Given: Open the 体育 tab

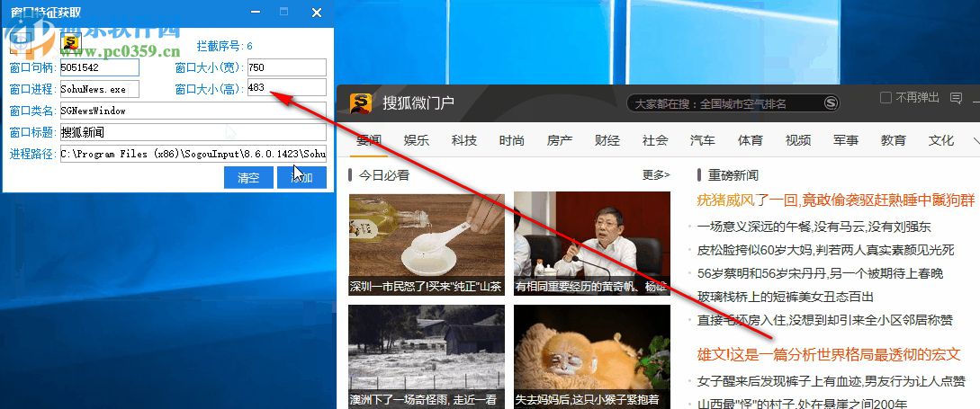Looking at the screenshot, I should 750,140.
